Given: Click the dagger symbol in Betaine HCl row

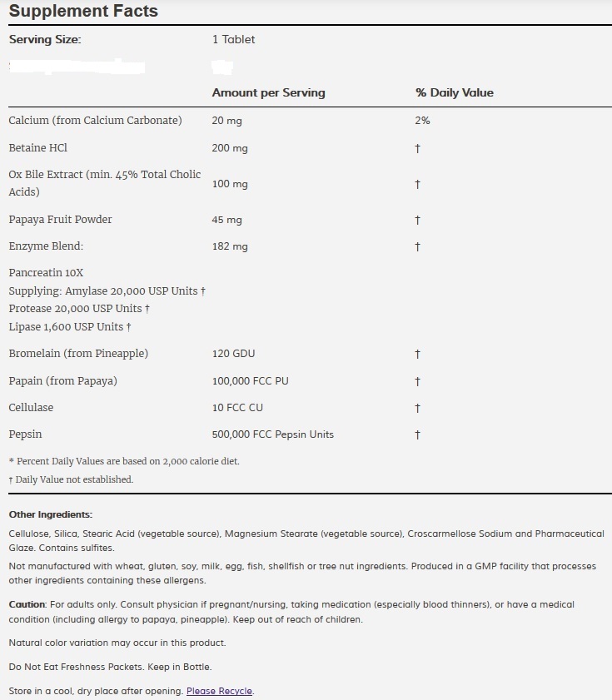Looking at the screenshot, I should point(418,149).
